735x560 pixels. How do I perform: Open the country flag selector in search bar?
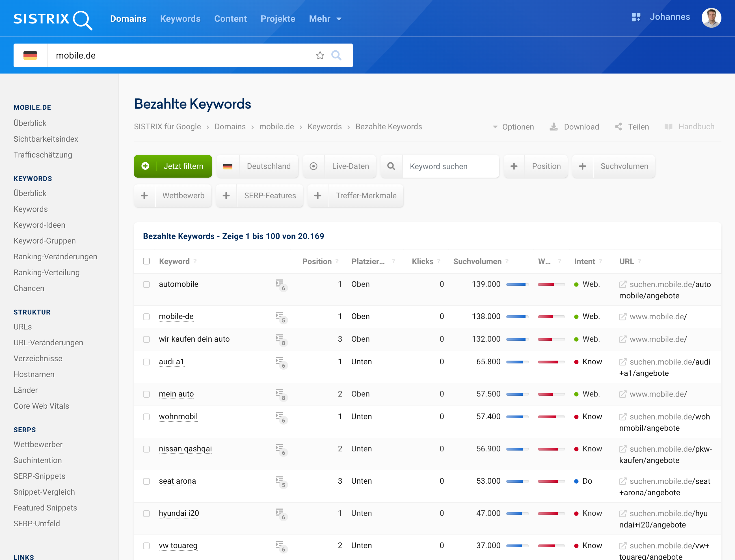point(30,55)
